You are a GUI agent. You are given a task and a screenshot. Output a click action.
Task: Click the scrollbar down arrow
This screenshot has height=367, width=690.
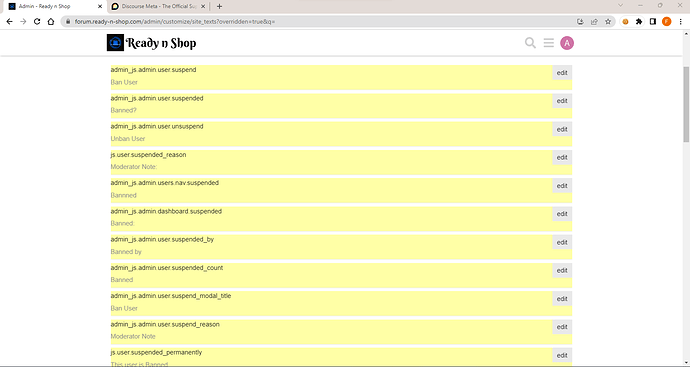(686, 362)
